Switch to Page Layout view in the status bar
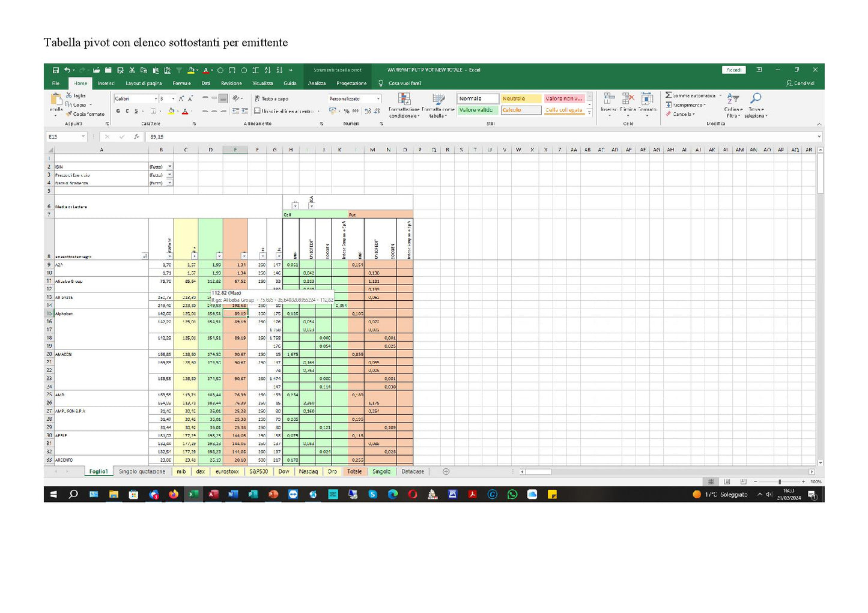 click(727, 482)
